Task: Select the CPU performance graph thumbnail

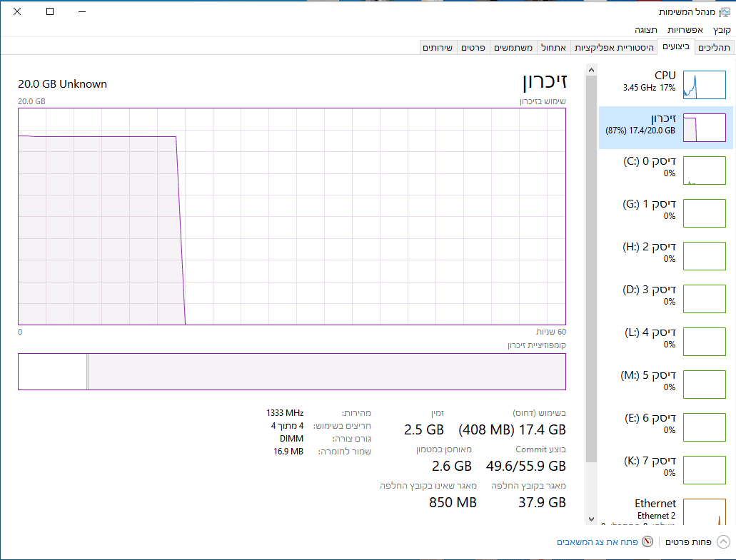Action: (704, 85)
